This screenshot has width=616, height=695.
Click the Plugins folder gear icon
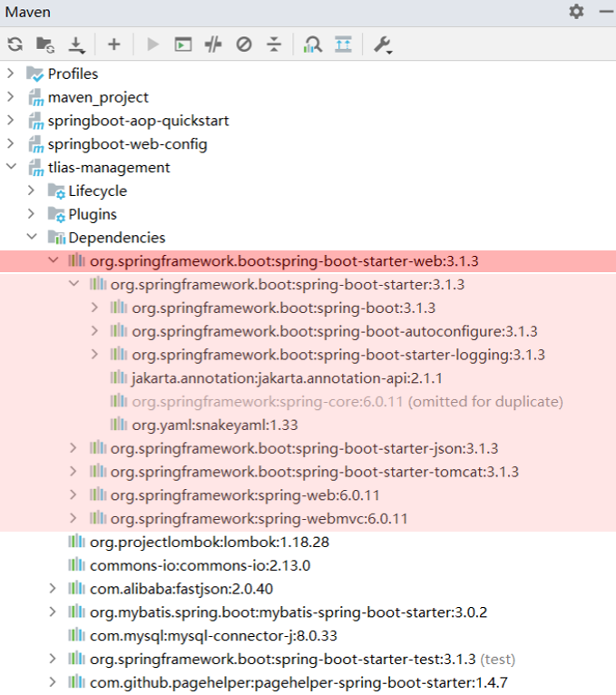[x=56, y=214]
